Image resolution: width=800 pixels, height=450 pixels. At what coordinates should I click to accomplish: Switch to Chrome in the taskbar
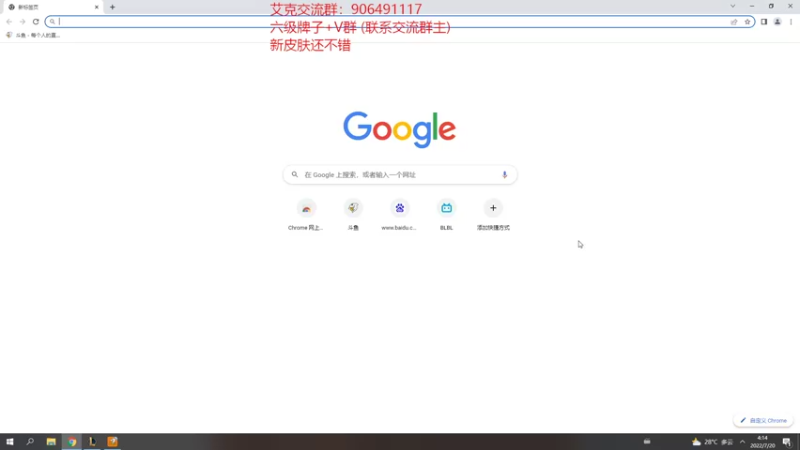pos(72,442)
